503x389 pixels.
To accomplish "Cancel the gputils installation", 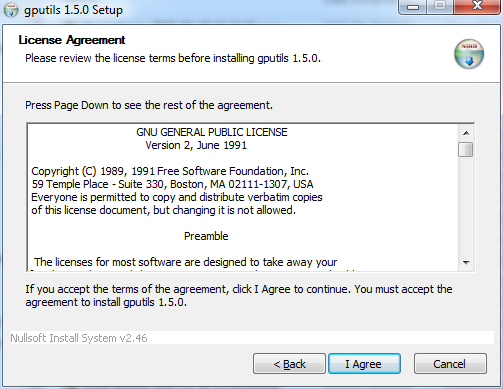I will (x=450, y=364).
